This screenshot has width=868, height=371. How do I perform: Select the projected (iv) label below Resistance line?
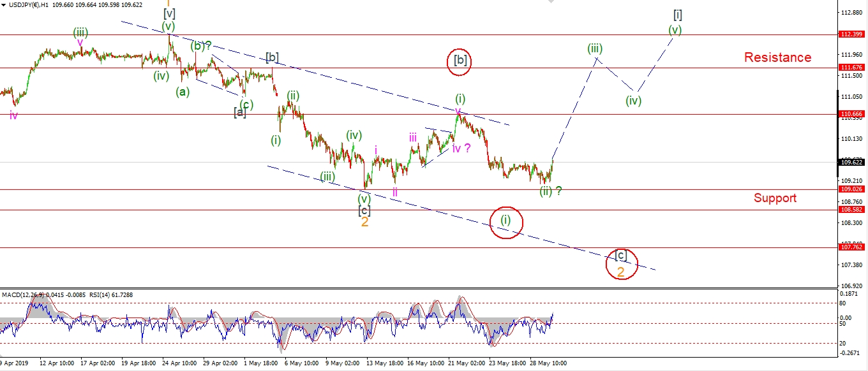[633, 100]
